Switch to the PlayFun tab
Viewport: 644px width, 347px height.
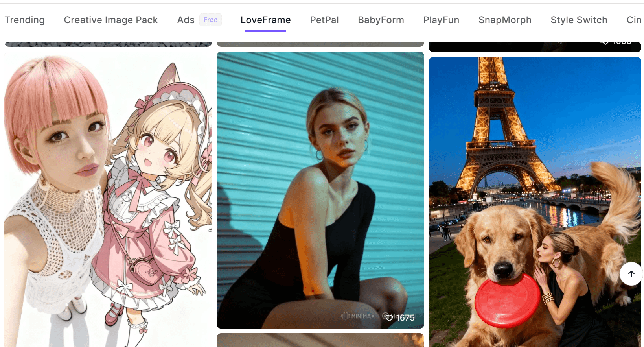[x=441, y=20]
